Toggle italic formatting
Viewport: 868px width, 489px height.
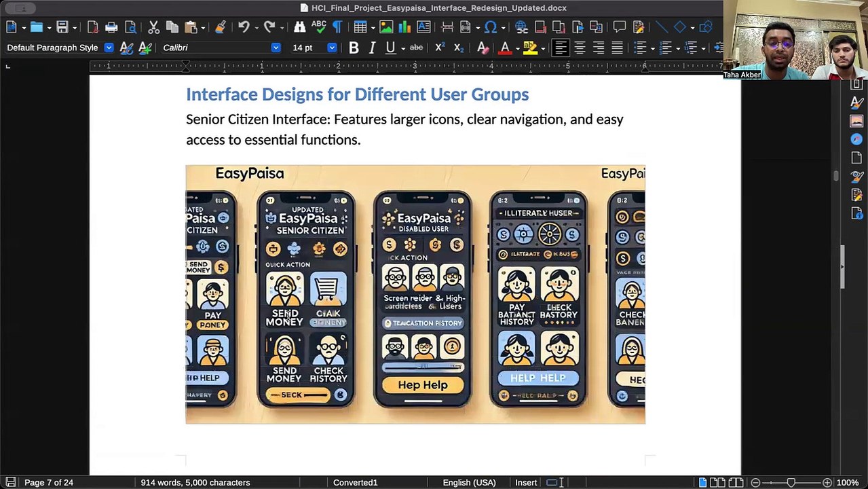click(x=372, y=48)
